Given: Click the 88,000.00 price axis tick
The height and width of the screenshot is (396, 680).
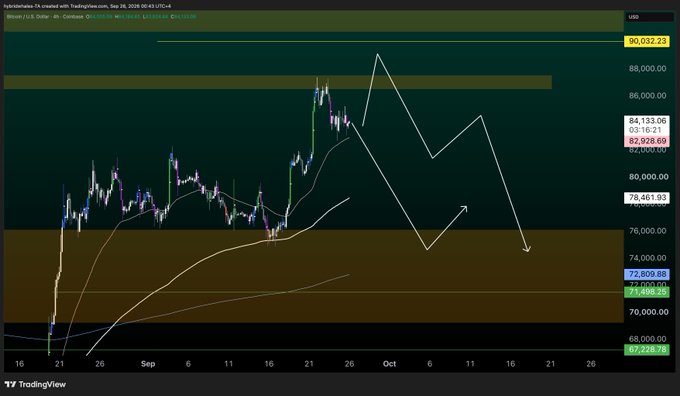Looking at the screenshot, I should [x=647, y=69].
